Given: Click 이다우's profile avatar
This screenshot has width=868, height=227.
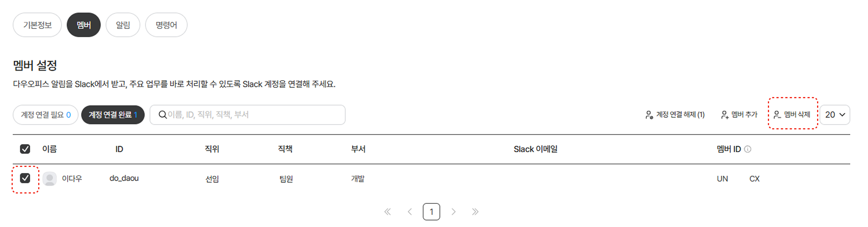Looking at the screenshot, I should coord(49,178).
